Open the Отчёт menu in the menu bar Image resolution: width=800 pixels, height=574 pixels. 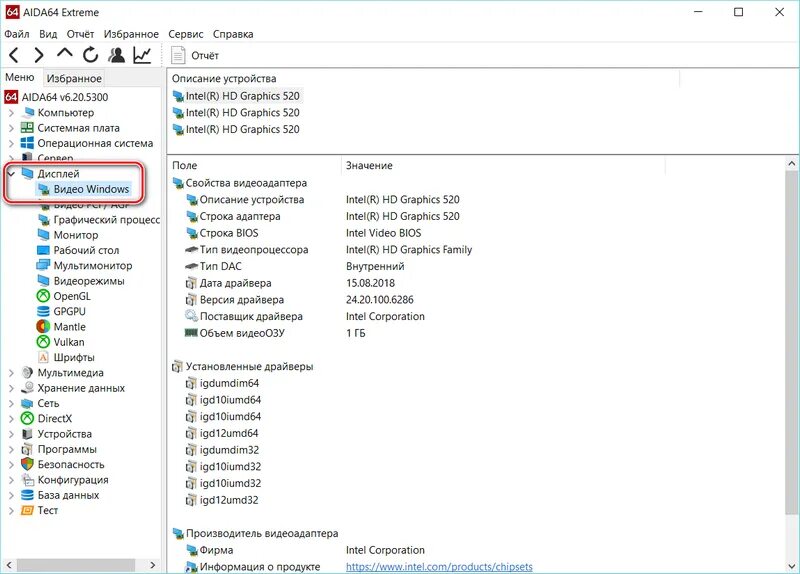pyautogui.click(x=80, y=34)
